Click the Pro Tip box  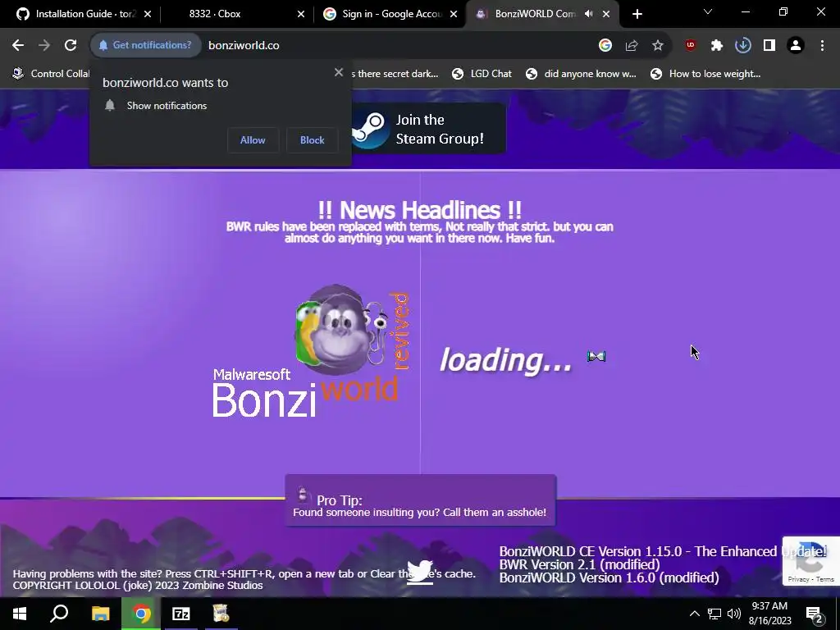point(421,500)
